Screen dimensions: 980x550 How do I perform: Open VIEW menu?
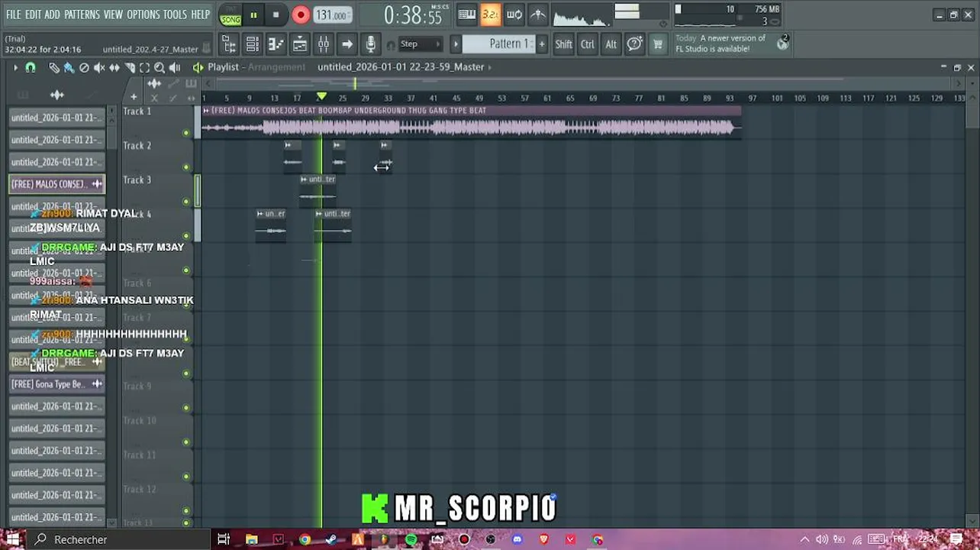pos(113,15)
